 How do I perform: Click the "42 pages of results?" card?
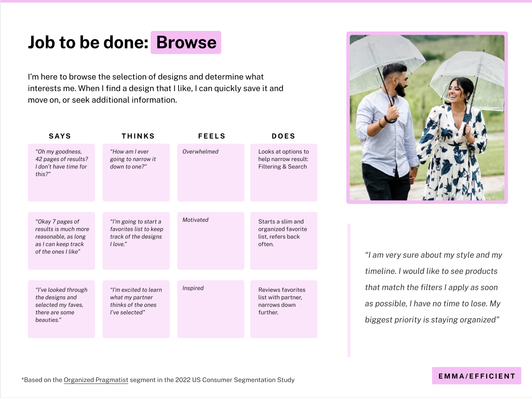coord(61,173)
